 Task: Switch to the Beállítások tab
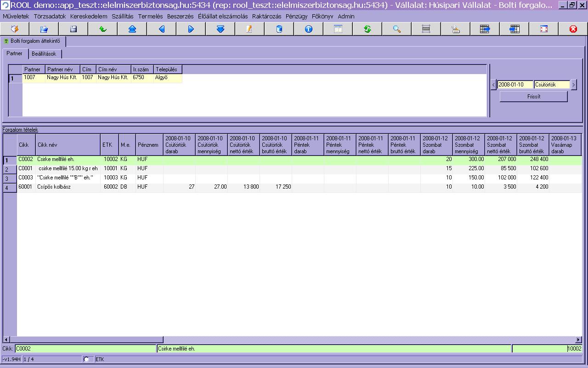pos(44,54)
